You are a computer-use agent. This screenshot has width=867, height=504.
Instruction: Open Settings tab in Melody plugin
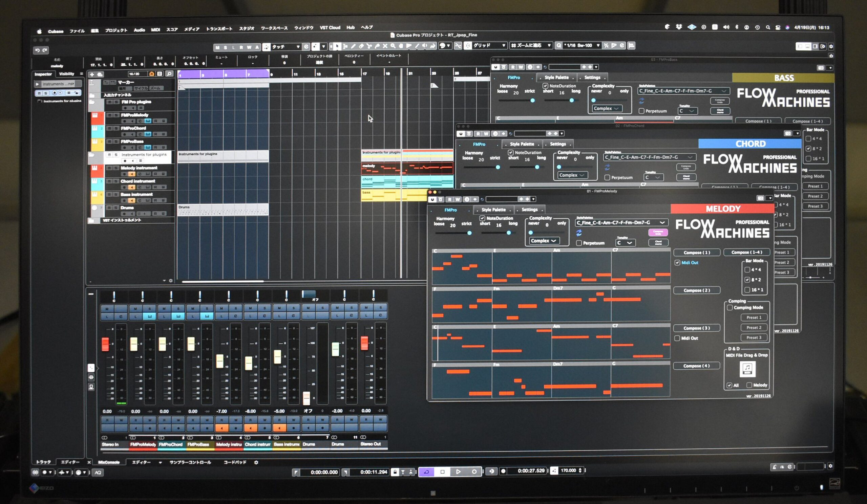[529, 210]
